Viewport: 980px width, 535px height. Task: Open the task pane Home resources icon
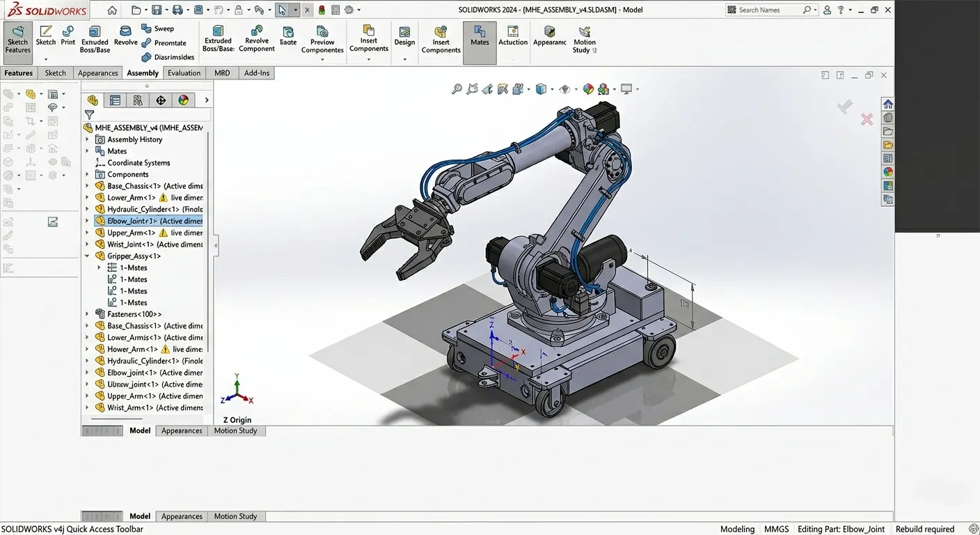click(888, 104)
